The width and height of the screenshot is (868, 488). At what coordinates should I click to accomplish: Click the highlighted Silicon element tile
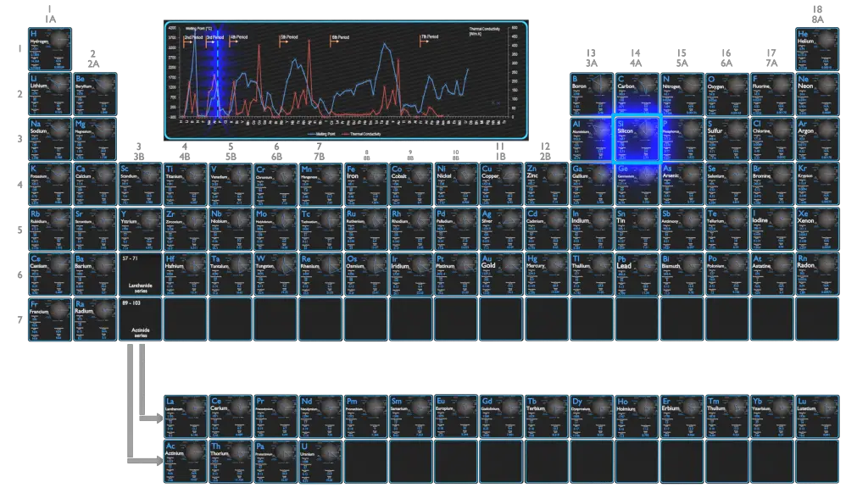[637, 139]
